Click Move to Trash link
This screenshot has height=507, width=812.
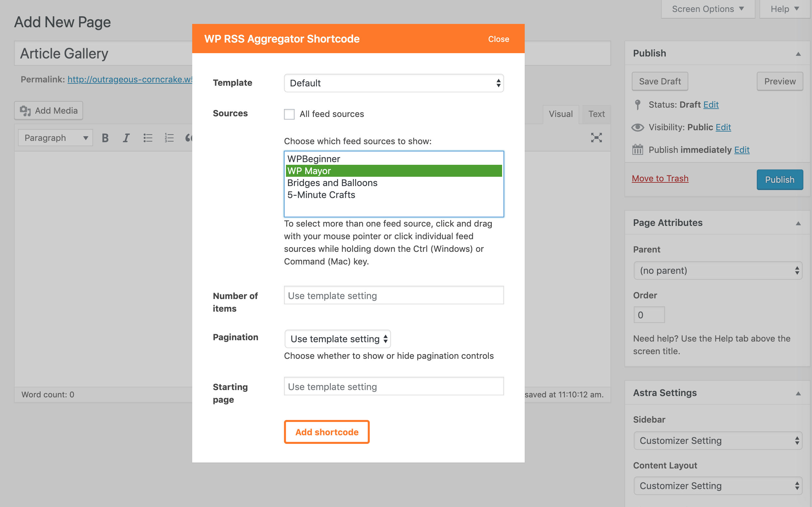[x=660, y=178]
